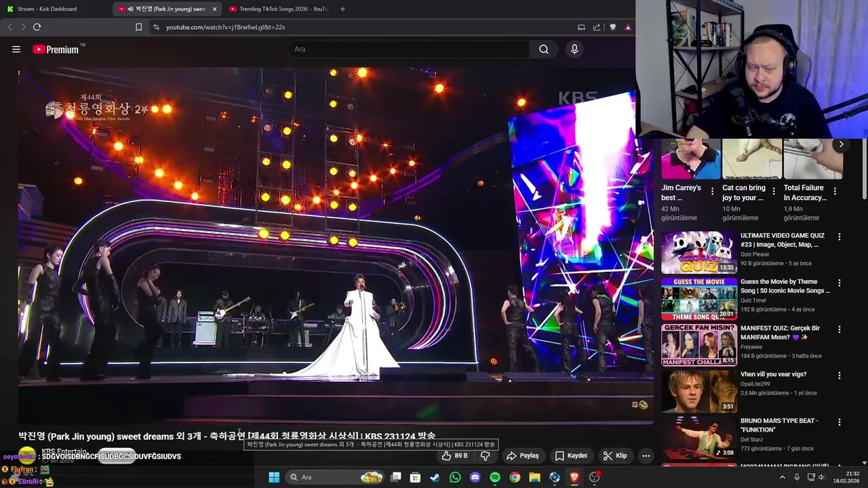Viewport: 868px width, 488px height.
Task: Open site settings icon beside URL
Action: pos(156,27)
